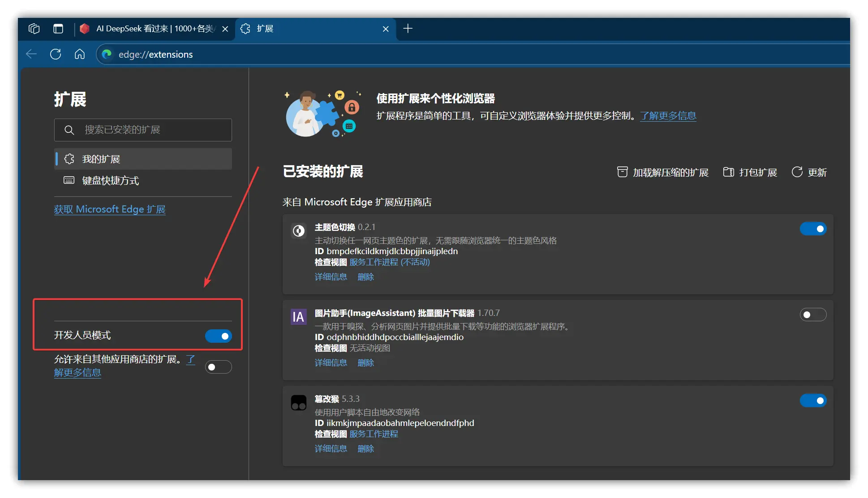The height and width of the screenshot is (498, 868).
Task: Disable the 主题色切换 extension toggle
Action: click(x=813, y=229)
